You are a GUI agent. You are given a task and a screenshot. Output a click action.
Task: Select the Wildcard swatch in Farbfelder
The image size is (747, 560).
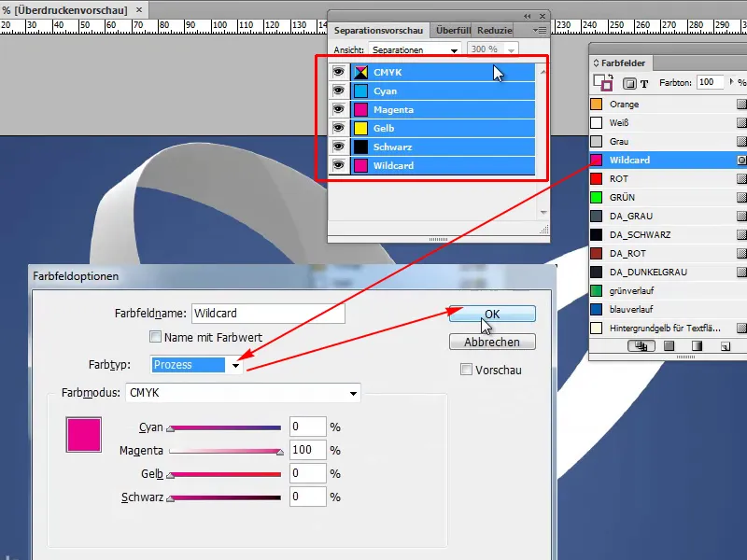click(668, 160)
